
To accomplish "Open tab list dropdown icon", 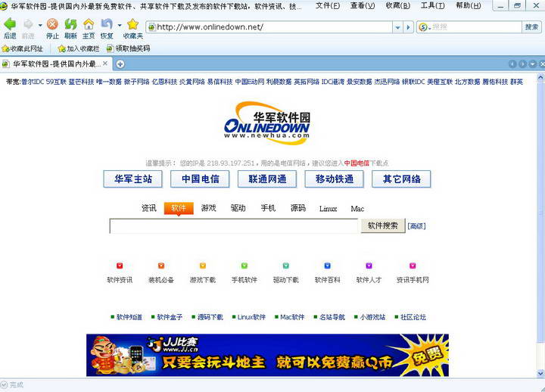I will pyautogui.click(x=532, y=64).
